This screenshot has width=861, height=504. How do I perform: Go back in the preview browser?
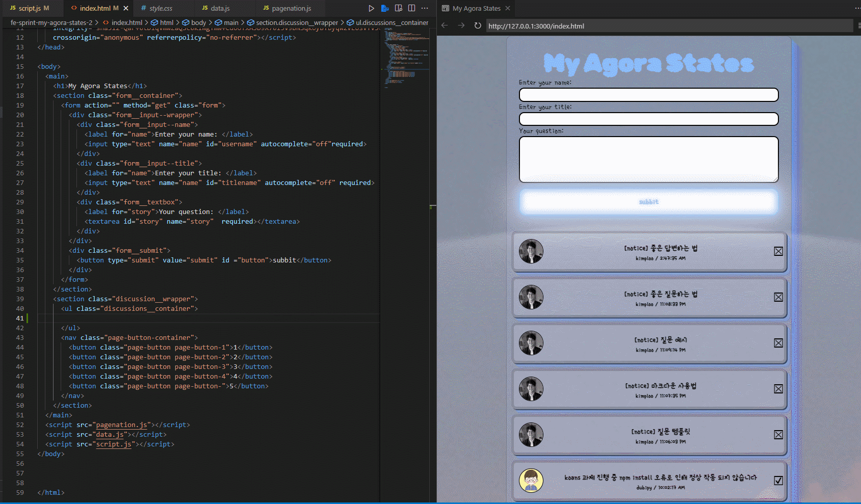pyautogui.click(x=445, y=25)
